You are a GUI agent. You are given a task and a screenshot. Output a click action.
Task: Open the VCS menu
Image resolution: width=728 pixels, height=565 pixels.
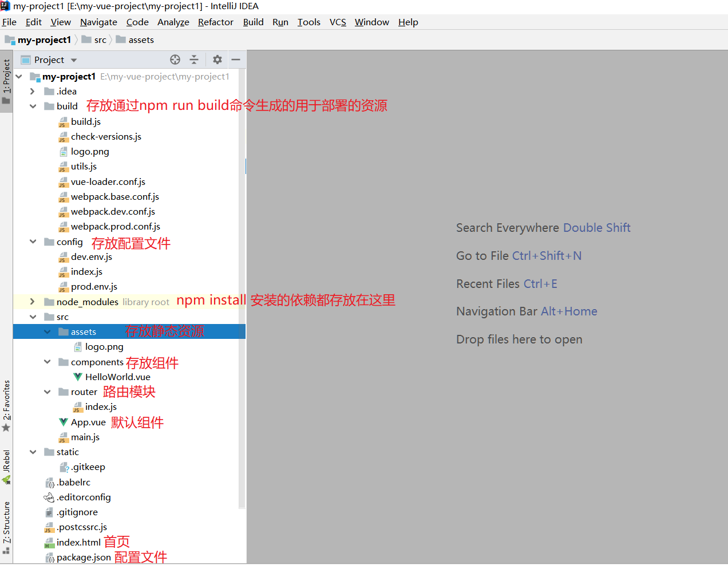(338, 22)
